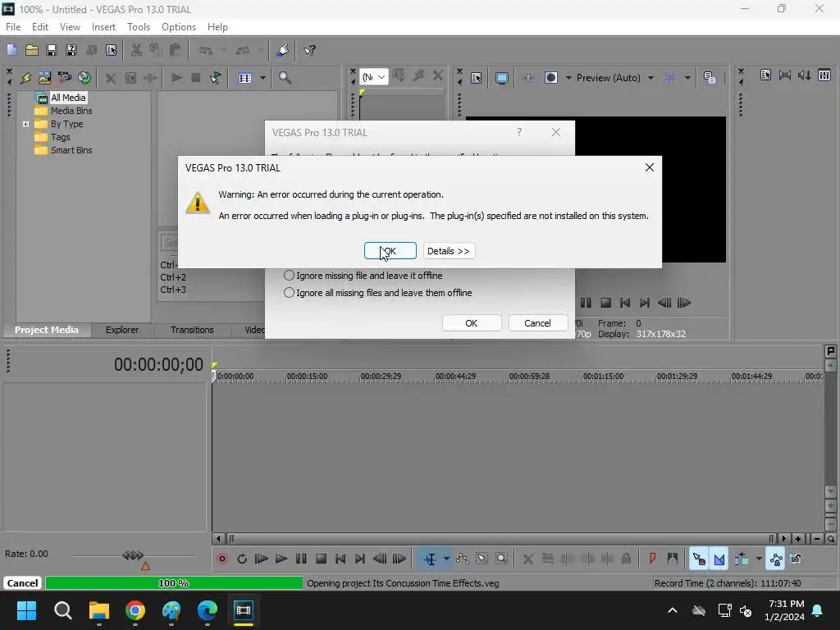The image size is (840, 630).
Task: Click Pause button in video preview panel
Action: point(586,303)
